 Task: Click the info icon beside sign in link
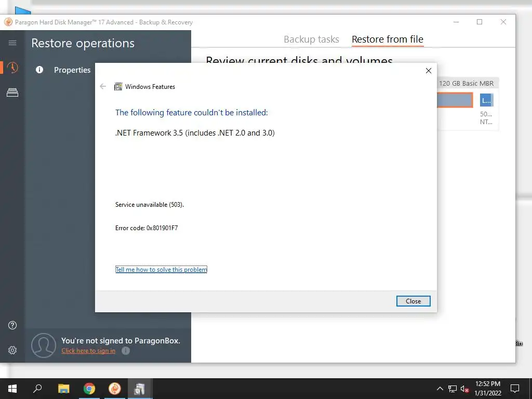tap(126, 351)
